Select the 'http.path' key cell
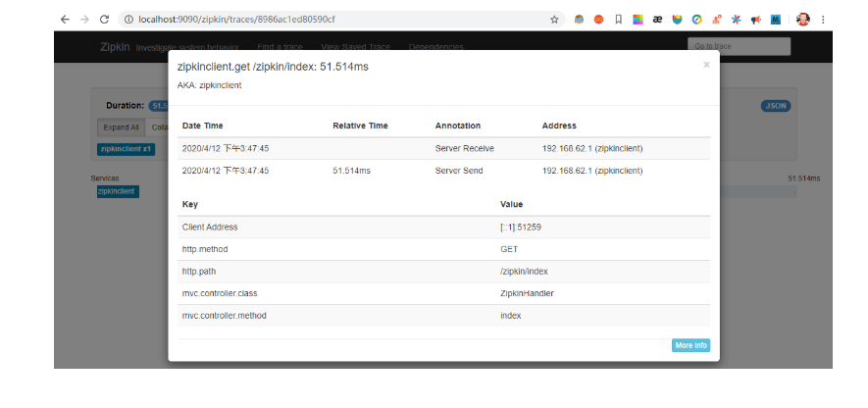Screen dimensions: 868x408 tap(200, 272)
